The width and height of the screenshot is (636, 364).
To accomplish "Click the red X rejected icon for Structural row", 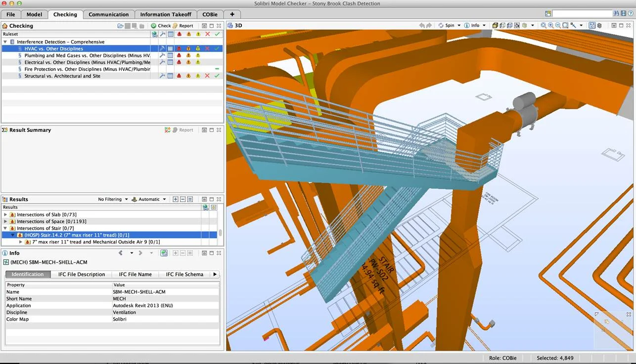I will pyautogui.click(x=207, y=76).
